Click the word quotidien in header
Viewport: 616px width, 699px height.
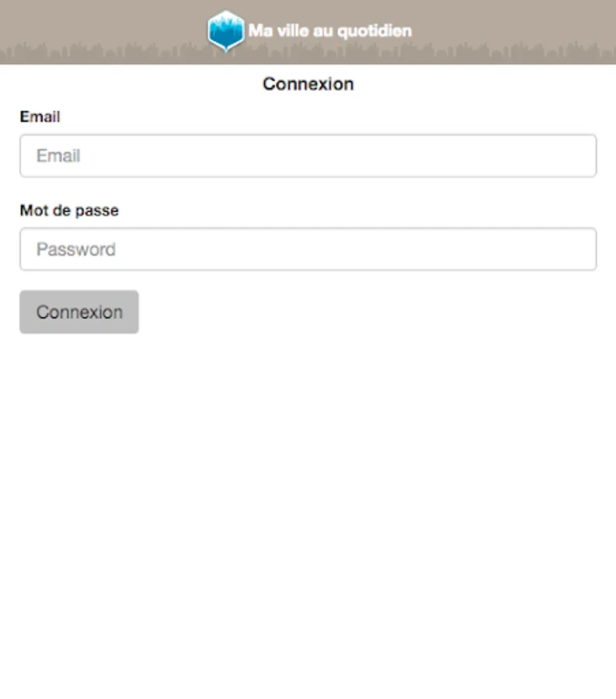click(374, 31)
